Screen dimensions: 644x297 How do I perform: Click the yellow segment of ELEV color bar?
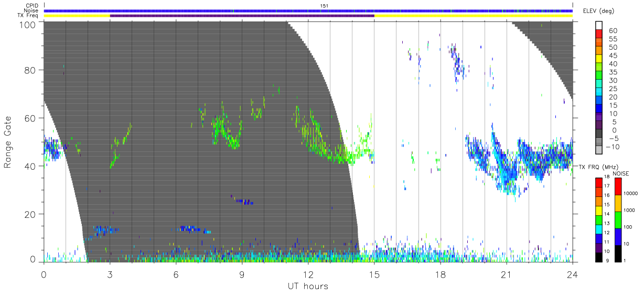(x=599, y=59)
